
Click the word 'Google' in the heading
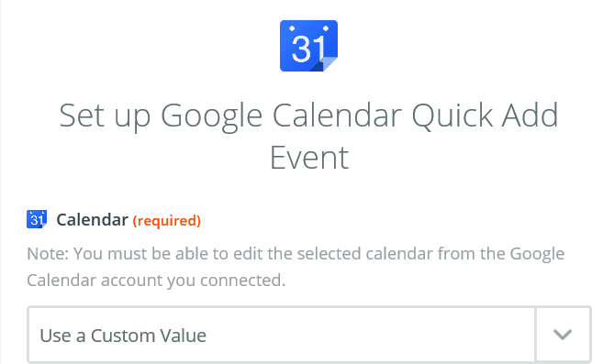click(x=211, y=116)
